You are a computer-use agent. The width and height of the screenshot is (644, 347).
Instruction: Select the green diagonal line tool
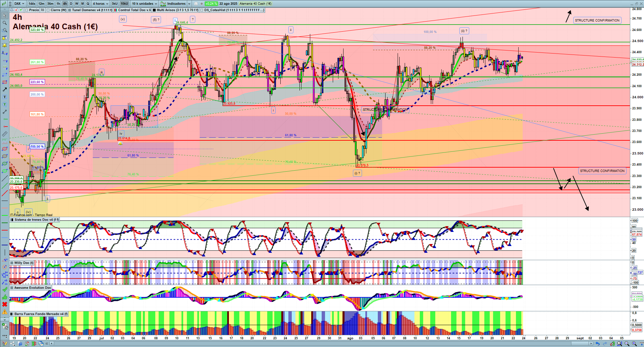5,186
